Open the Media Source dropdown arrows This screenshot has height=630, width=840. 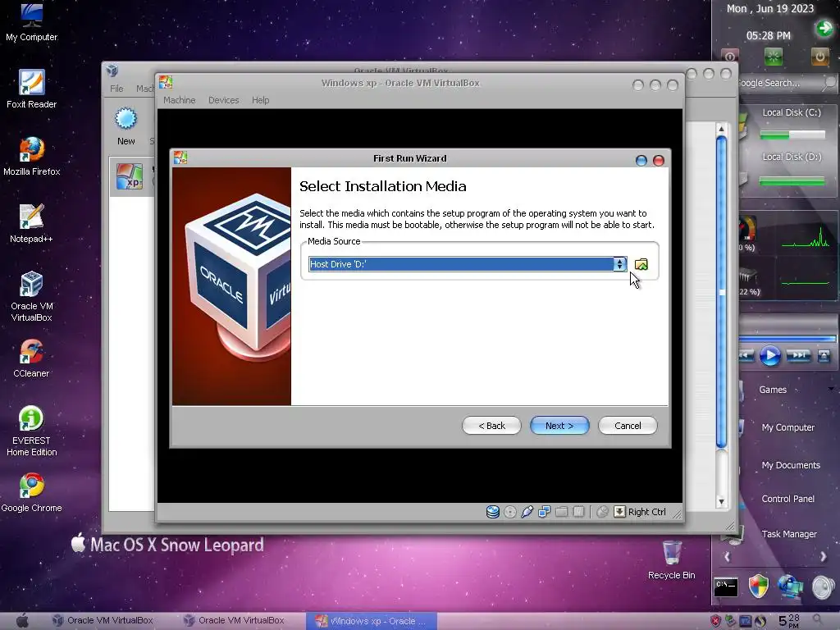[620, 264]
